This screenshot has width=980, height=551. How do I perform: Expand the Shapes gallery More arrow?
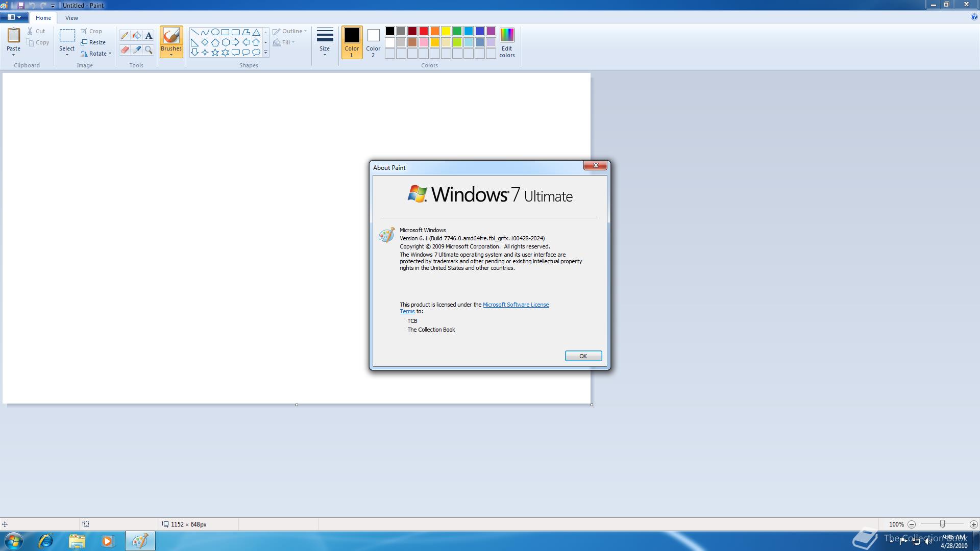[265, 52]
